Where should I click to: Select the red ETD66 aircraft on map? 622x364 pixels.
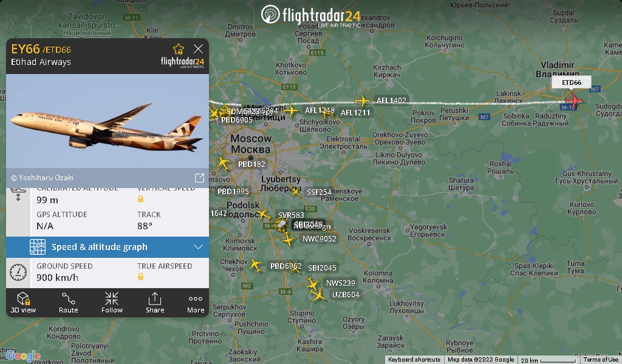(x=573, y=99)
